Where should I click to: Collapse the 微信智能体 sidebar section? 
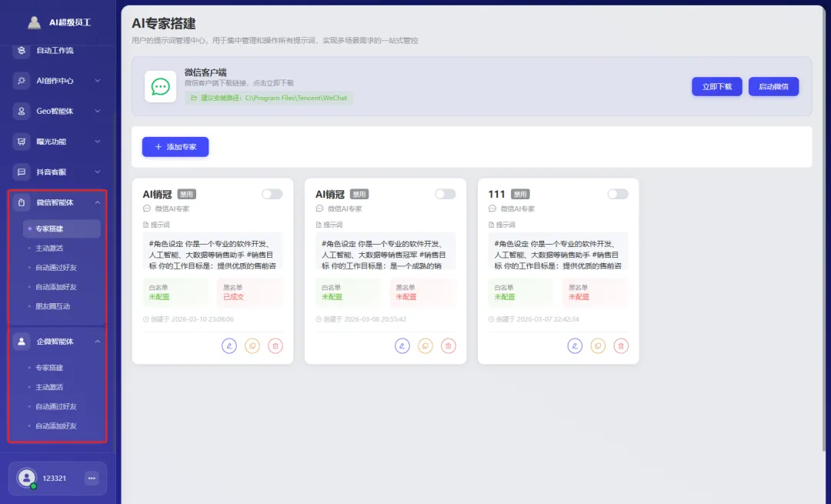(98, 202)
